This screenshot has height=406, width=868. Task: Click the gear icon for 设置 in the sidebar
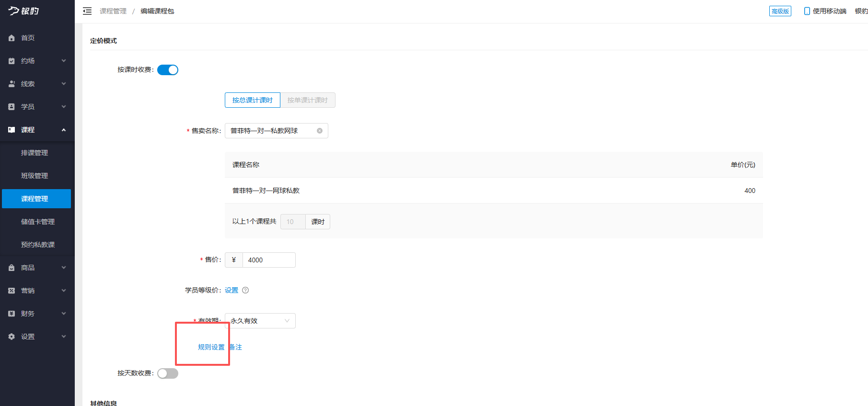[12, 337]
